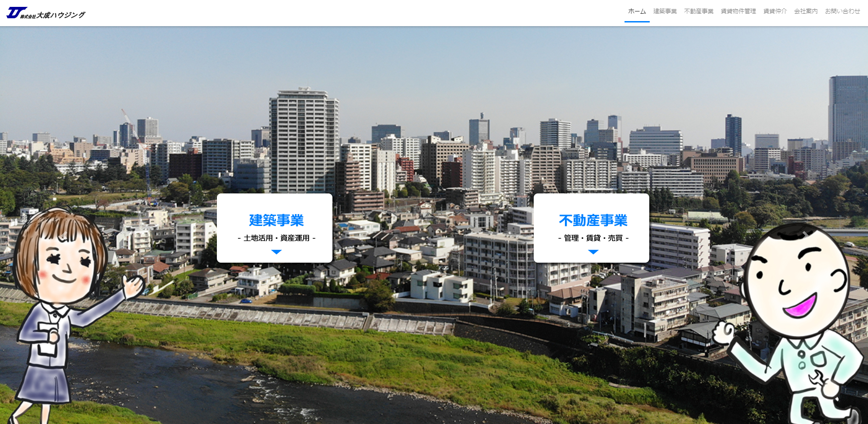Click the お問い合わせ contact link
This screenshot has height=424, width=868.
[843, 11]
